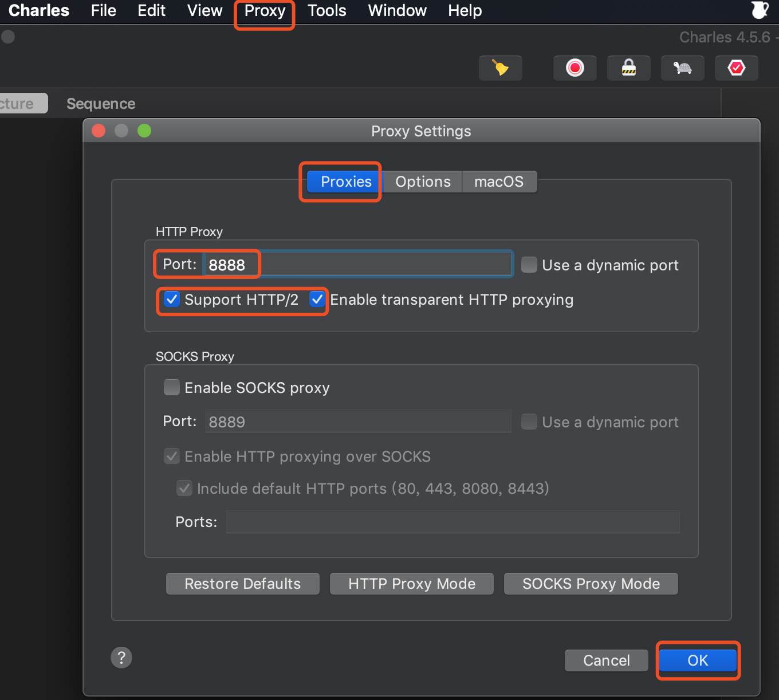This screenshot has width=779, height=700.
Task: Toggle SOCKS Use a dynamic port checkbox
Action: (x=529, y=422)
